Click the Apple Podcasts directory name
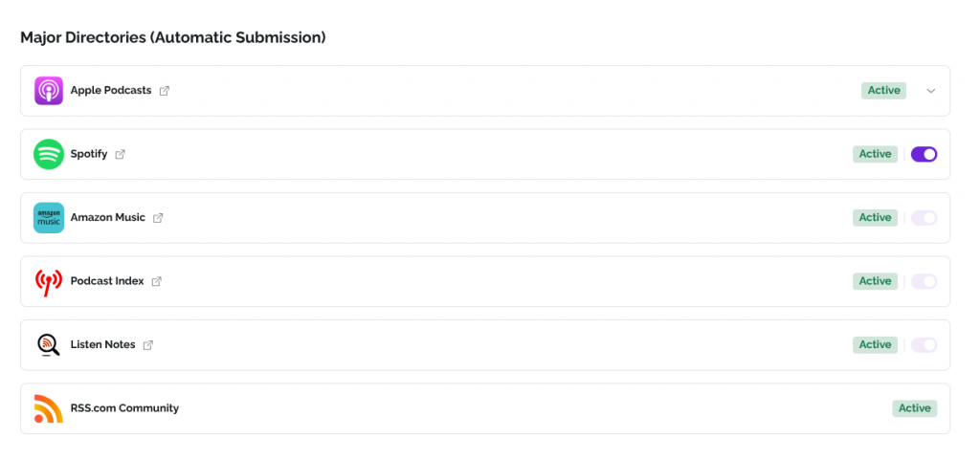980x459 pixels. [x=111, y=91]
